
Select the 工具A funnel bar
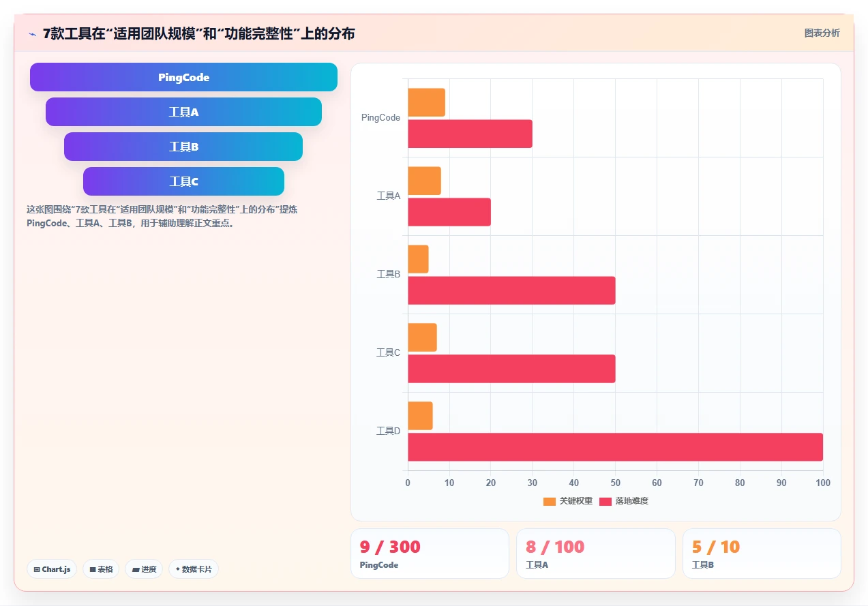[183, 112]
